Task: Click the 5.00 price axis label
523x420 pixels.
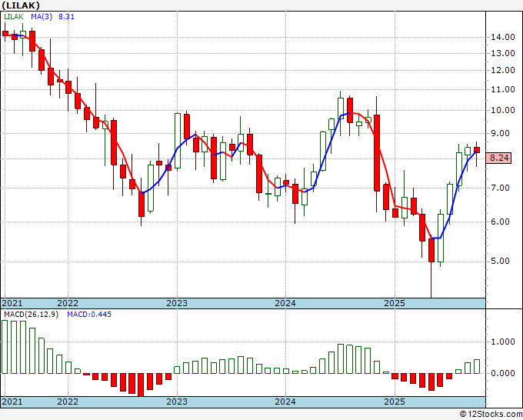Action: [501, 261]
